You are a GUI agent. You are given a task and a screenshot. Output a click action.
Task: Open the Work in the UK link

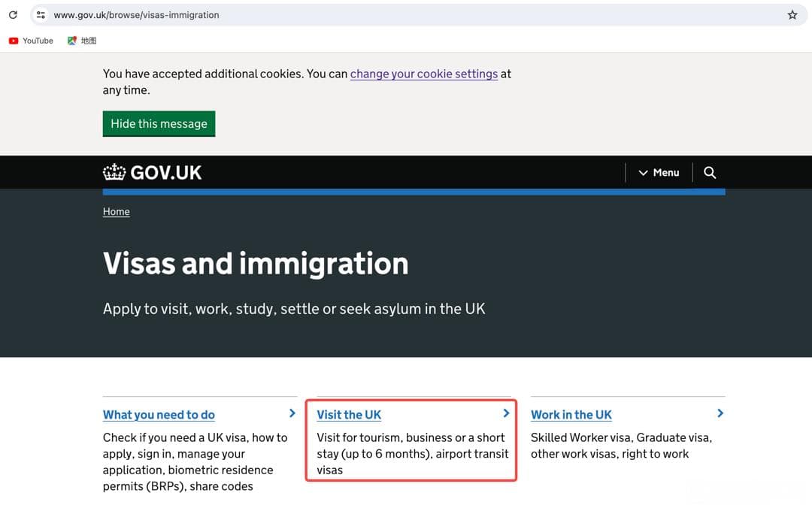(x=571, y=415)
